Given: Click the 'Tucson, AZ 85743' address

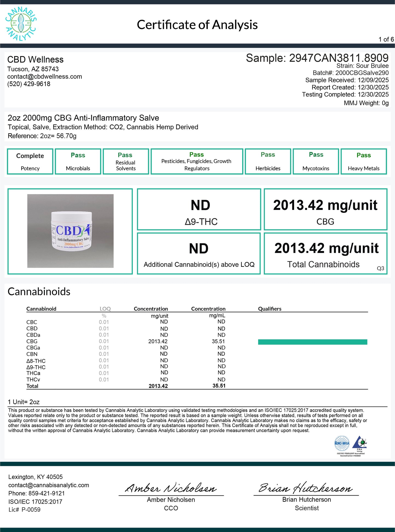Looking at the screenshot, I should tap(33, 69).
